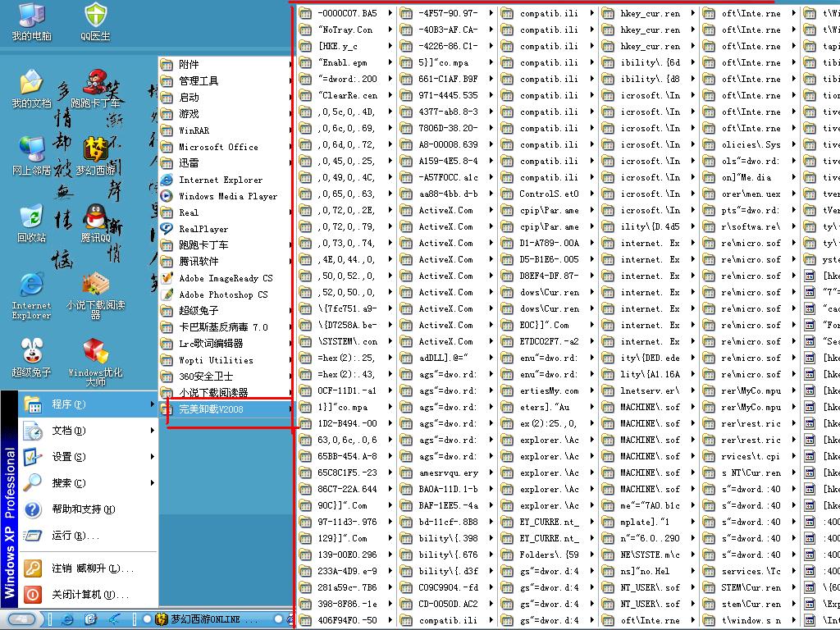
Task: Open the 我的电脑 desktop icon
Action: [32, 22]
